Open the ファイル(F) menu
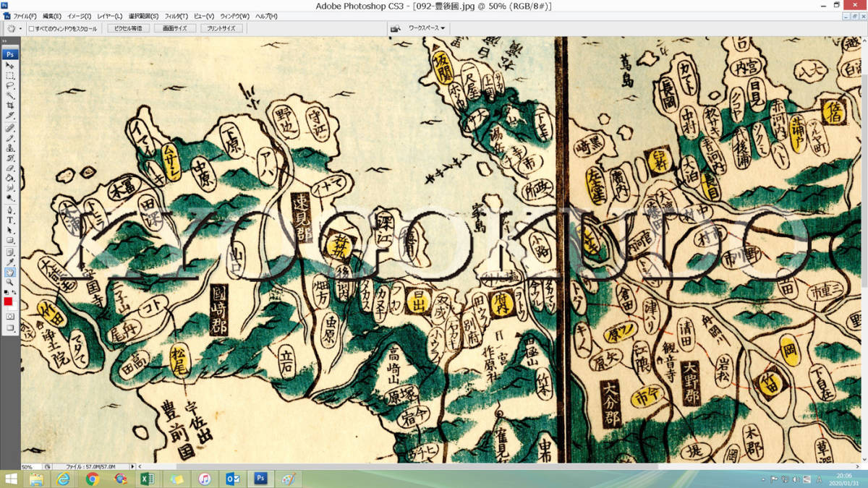 25,16
